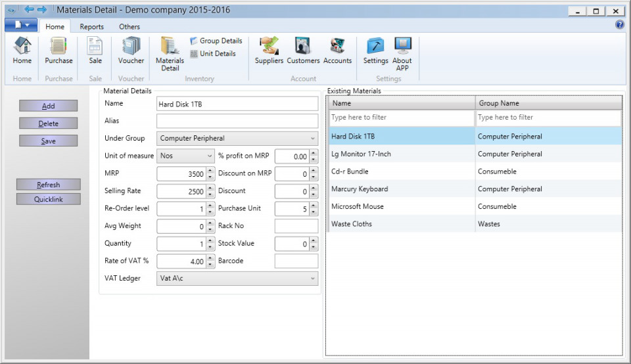Open the Settings hammer icon
Screen dimensions: 631x364
[x=375, y=51]
